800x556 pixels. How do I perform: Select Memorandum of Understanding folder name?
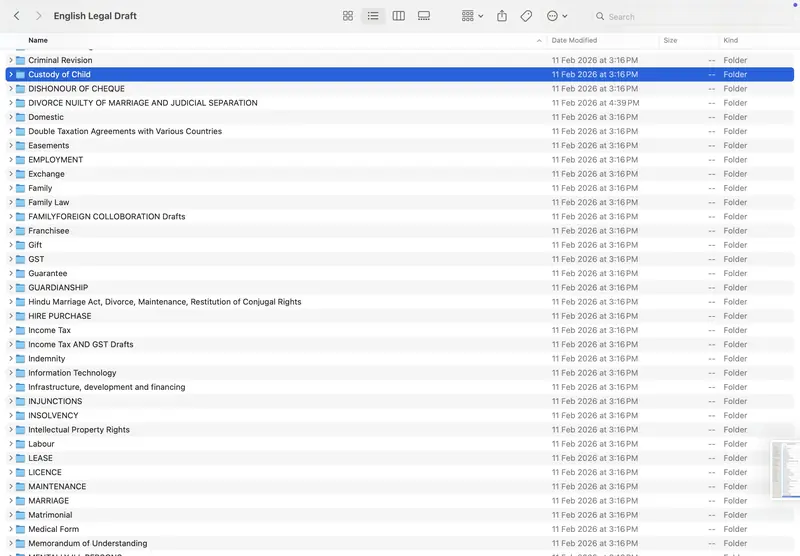pos(88,543)
